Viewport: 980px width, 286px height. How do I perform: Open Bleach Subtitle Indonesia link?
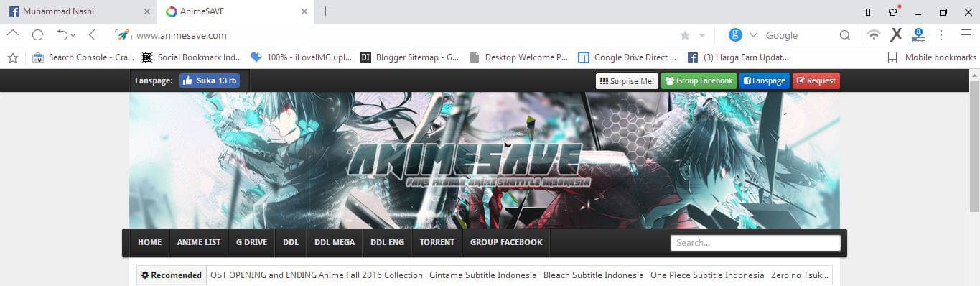coord(594,275)
